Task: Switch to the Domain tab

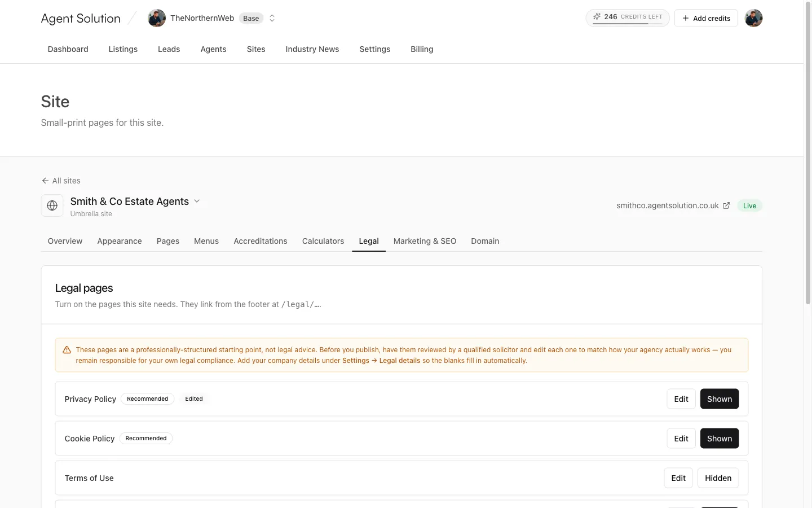Action: point(485,241)
